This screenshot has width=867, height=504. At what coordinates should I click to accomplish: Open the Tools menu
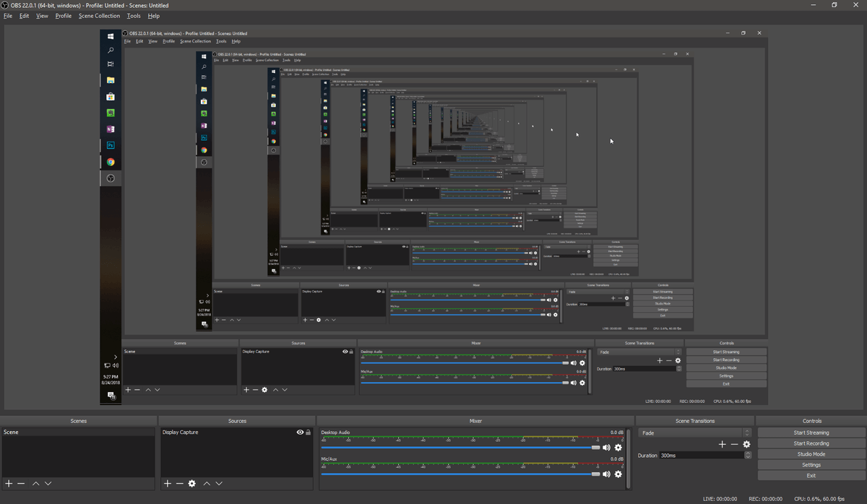pyautogui.click(x=134, y=16)
